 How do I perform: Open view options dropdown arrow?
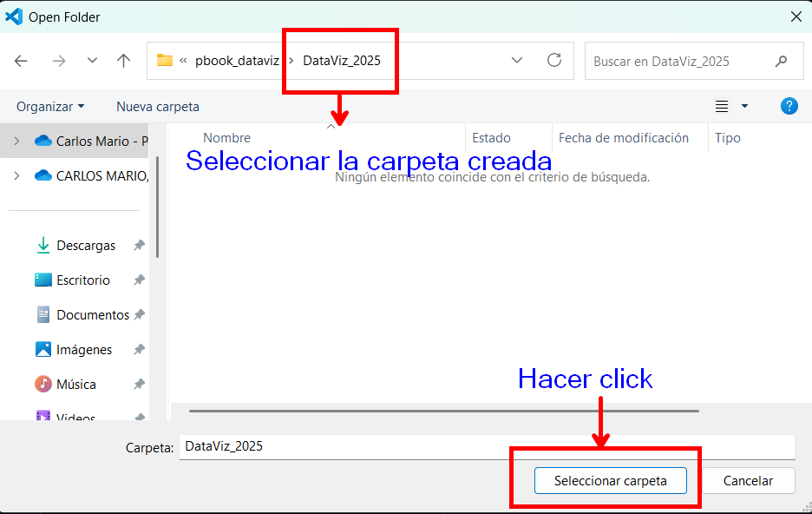[744, 106]
